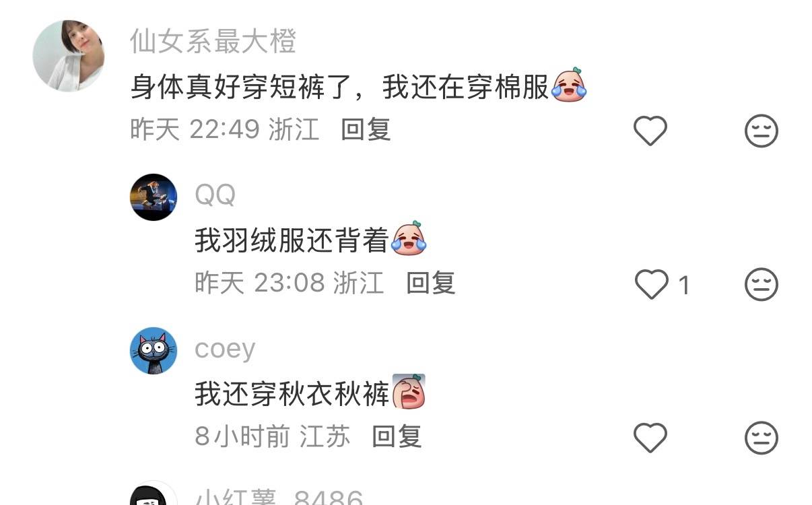Open 仙女系最大橙's profile avatar
812x505 pixels.
coord(69,55)
